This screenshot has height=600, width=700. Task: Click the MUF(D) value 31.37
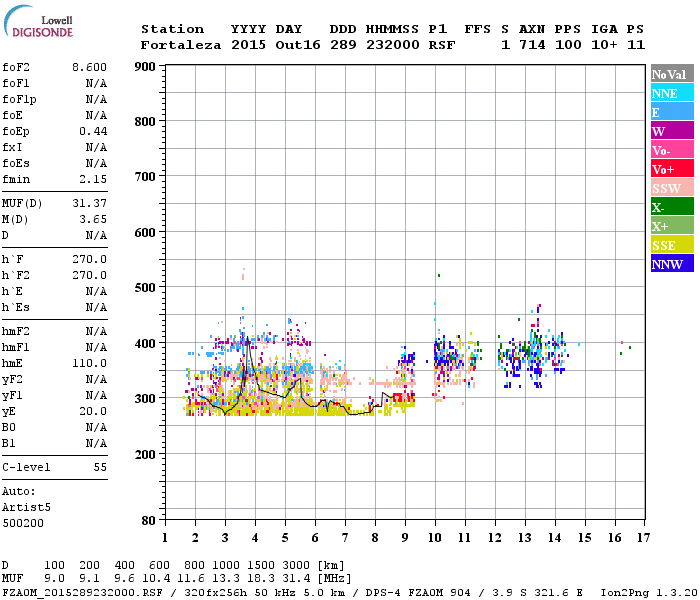[89, 204]
